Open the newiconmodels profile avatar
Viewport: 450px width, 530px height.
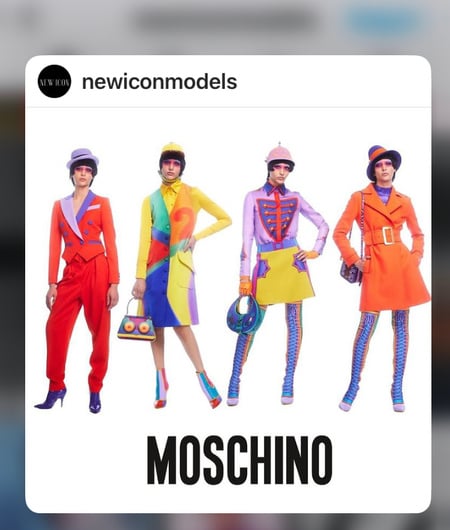click(x=54, y=81)
